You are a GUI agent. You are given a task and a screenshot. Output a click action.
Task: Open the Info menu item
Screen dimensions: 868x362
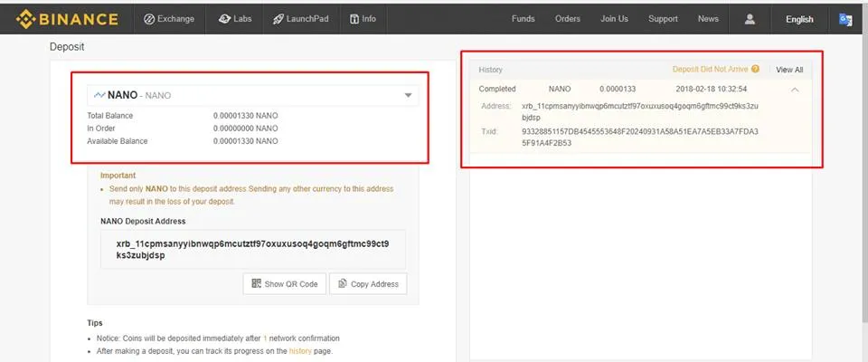coord(363,19)
